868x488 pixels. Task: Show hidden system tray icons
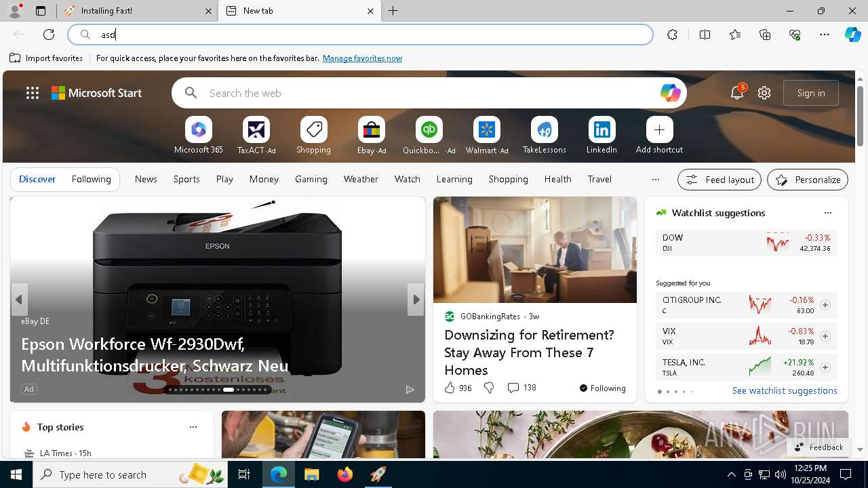(x=731, y=474)
